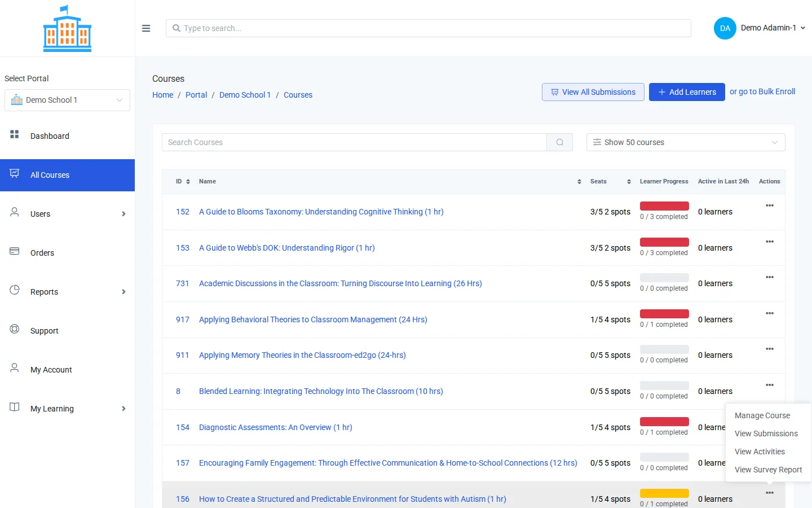The height and width of the screenshot is (508, 812).
Task: Open Academic Discussions in the Classroom course
Action: tap(341, 283)
